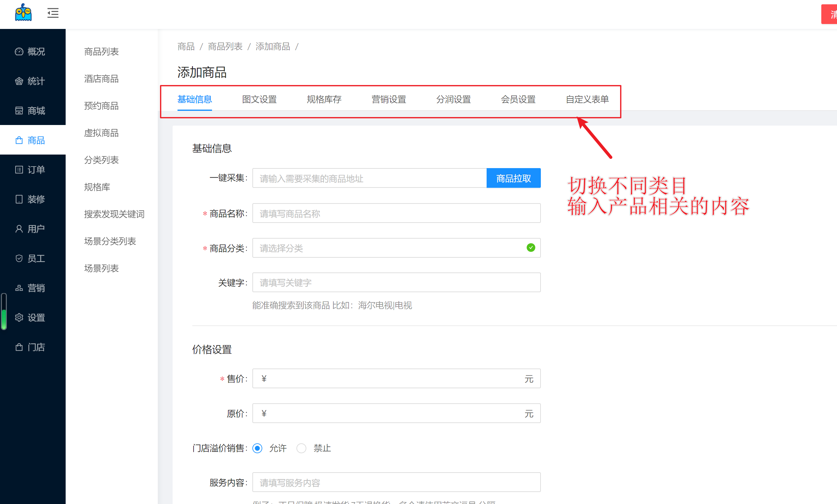Viewport: 837px width, 504px height.
Task: Open the 订单 orders icon
Action: [x=19, y=170]
